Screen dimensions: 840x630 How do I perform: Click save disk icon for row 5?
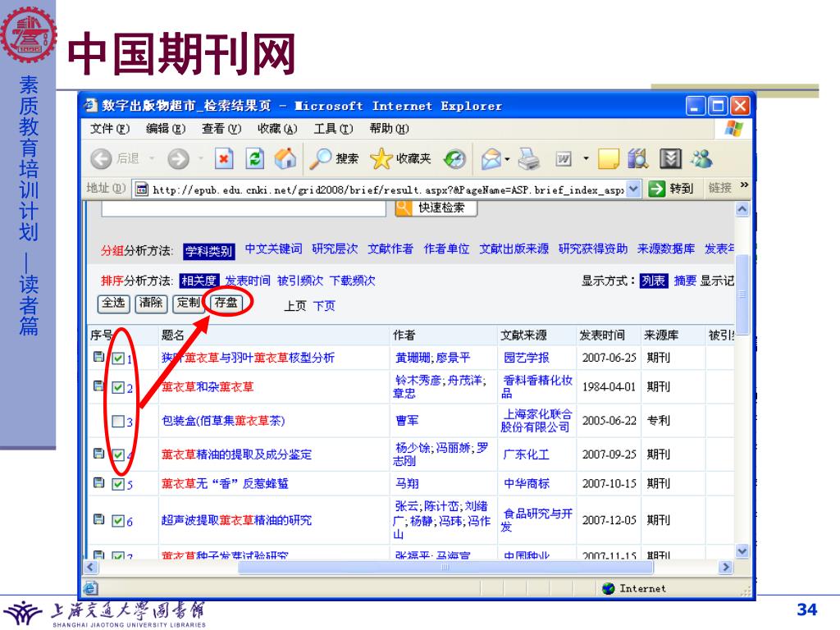pos(98,482)
